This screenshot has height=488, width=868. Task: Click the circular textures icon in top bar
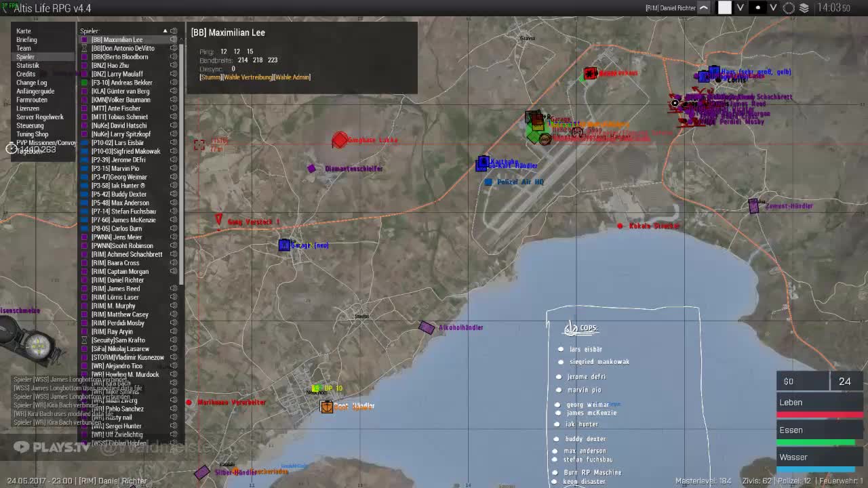click(789, 8)
